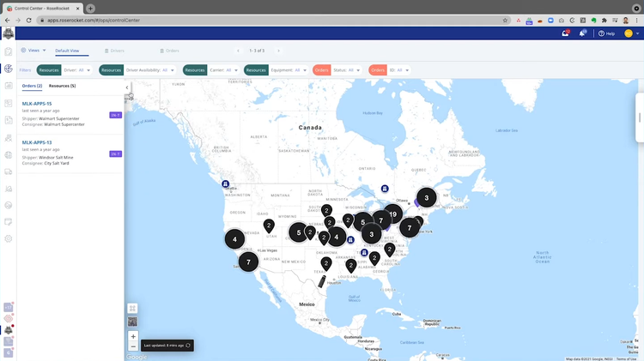Image resolution: width=644 pixels, height=361 pixels.
Task: Click the Help button
Action: (x=606, y=33)
